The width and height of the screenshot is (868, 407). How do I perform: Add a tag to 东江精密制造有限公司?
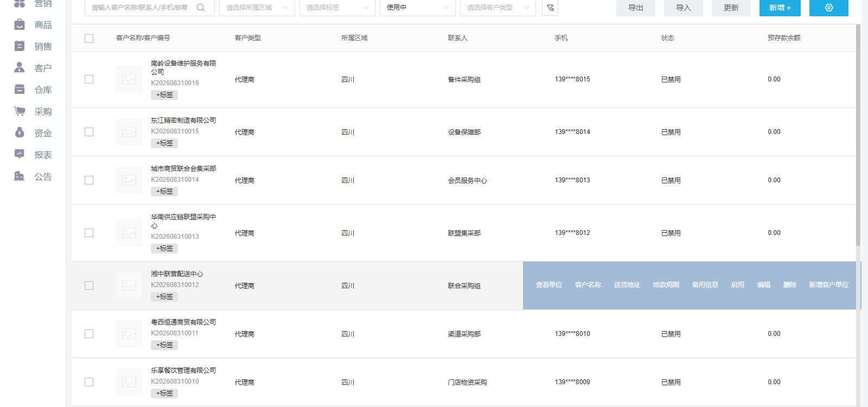click(164, 143)
